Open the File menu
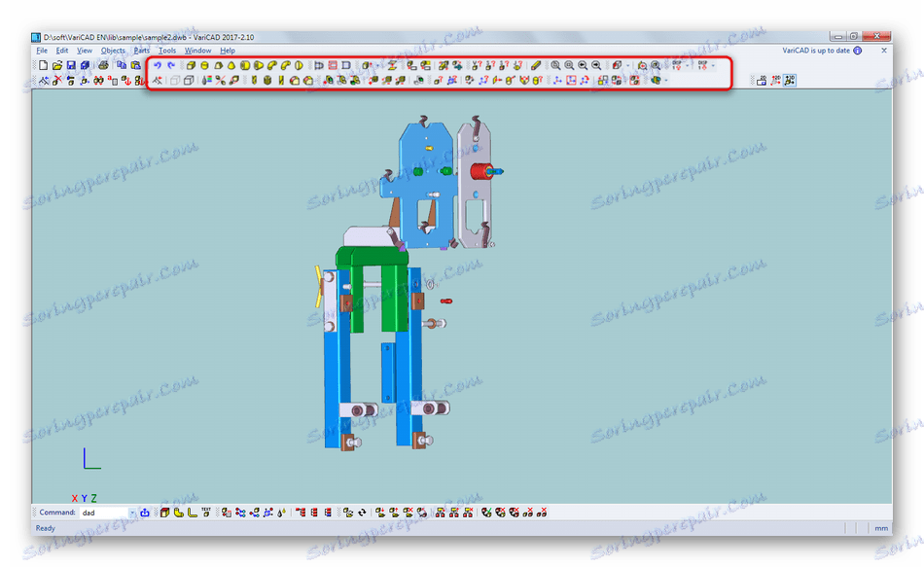This screenshot has height=567, width=924. pos(42,51)
